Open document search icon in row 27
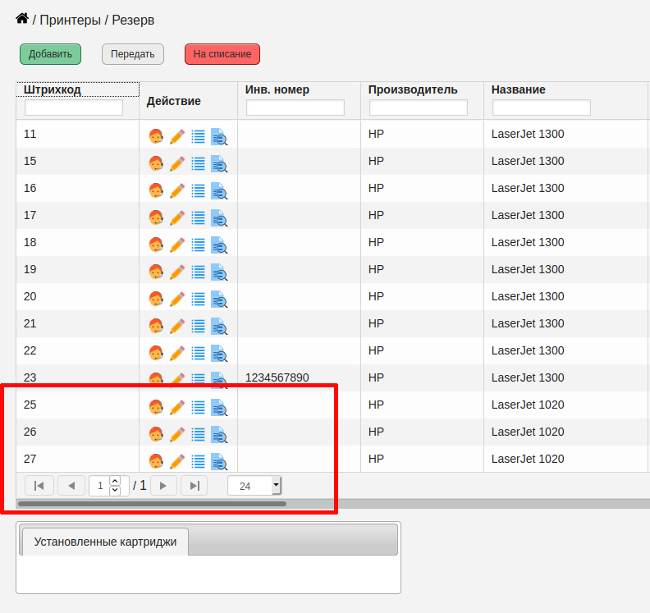This screenshot has width=650, height=613. (x=219, y=462)
